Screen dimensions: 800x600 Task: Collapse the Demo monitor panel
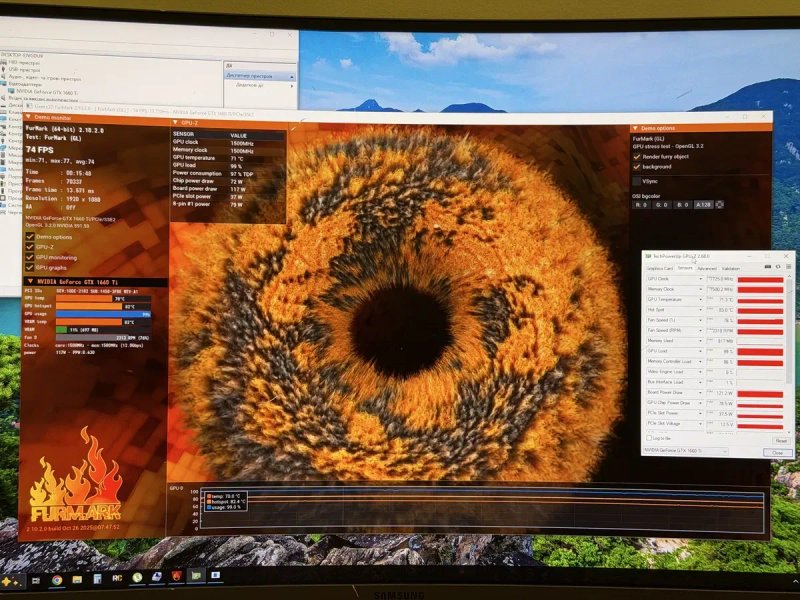[x=28, y=117]
